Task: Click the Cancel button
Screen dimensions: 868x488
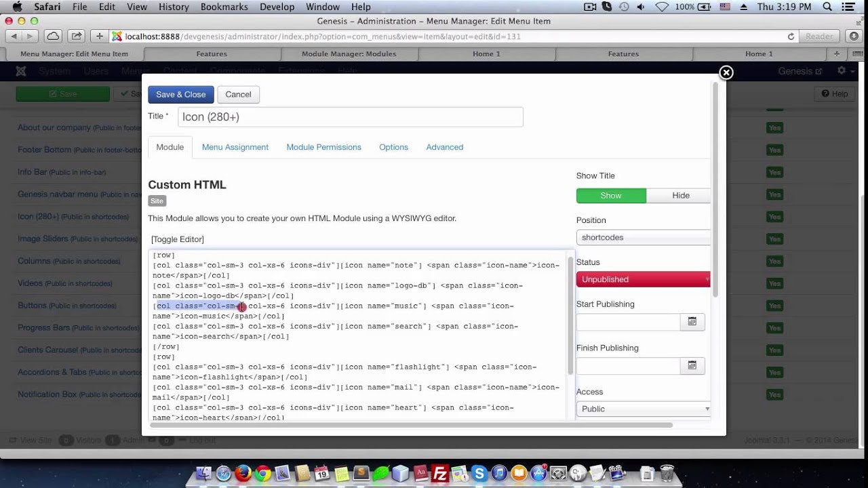Action: coord(238,94)
